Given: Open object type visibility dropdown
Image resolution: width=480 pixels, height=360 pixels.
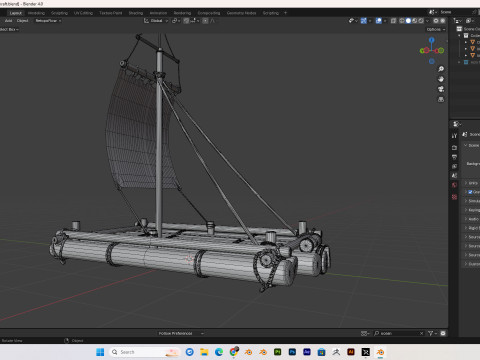Looking at the screenshot, I should point(353,21).
